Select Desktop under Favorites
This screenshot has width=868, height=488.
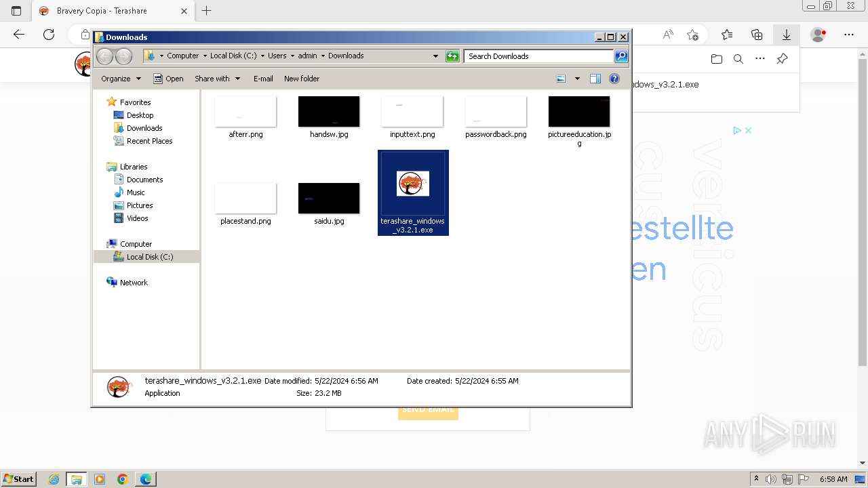134,115
